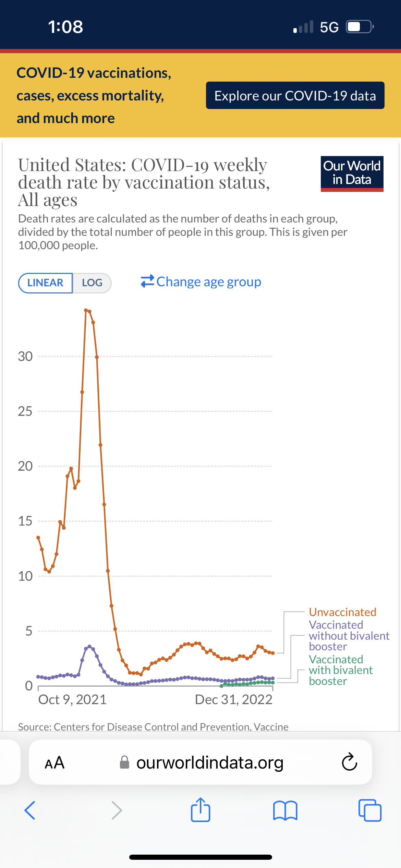Select Unvaccinated legend label
Screen dimensions: 401x868
[342, 612]
